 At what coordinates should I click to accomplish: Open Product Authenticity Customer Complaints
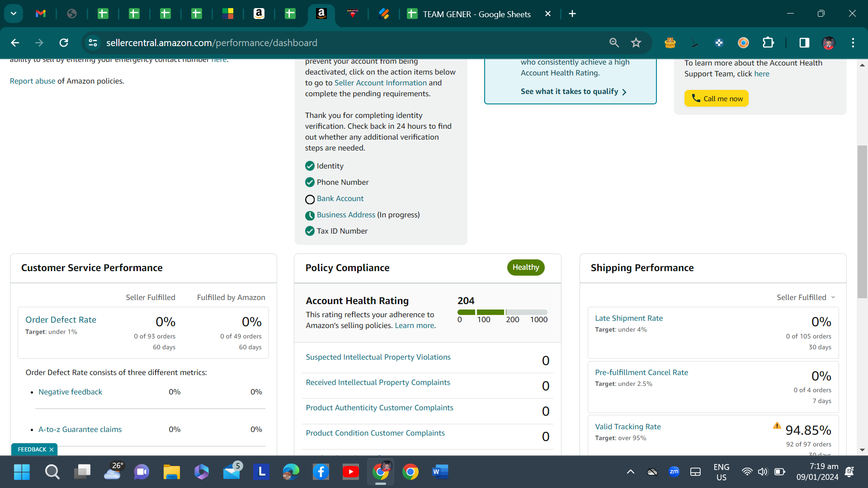coord(380,408)
